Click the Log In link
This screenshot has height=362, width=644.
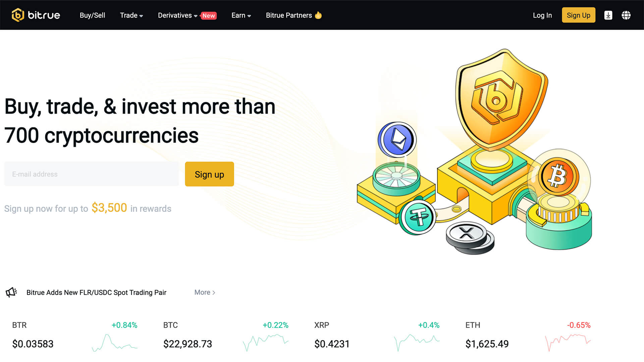(542, 15)
